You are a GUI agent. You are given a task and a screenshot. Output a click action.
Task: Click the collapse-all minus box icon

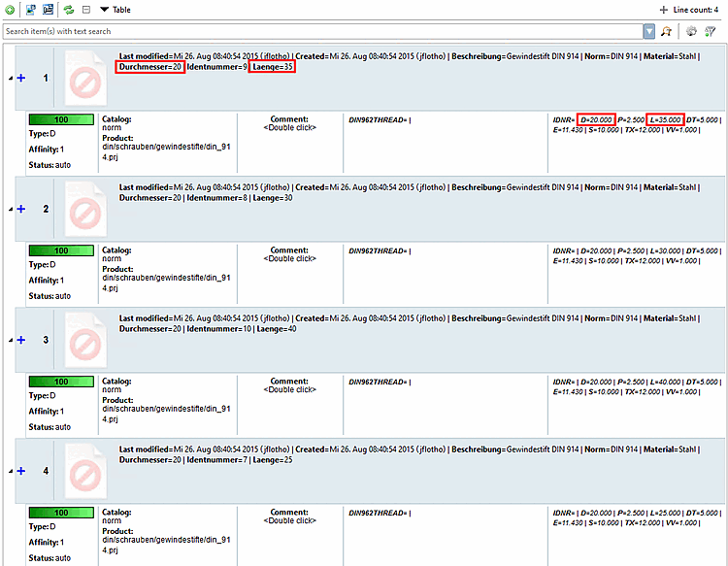pos(85,10)
